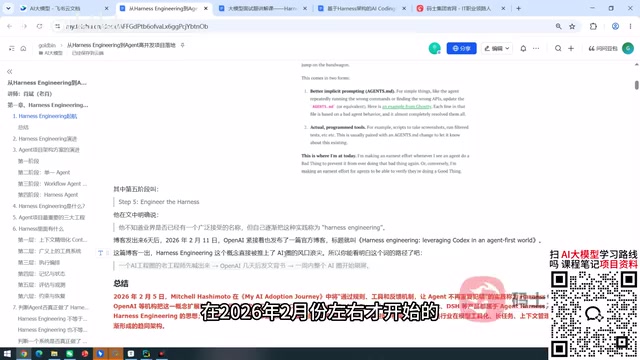This screenshot has height=360, width=640.
Task: Click goldbin breadcrumb link
Action: (x=47, y=45)
